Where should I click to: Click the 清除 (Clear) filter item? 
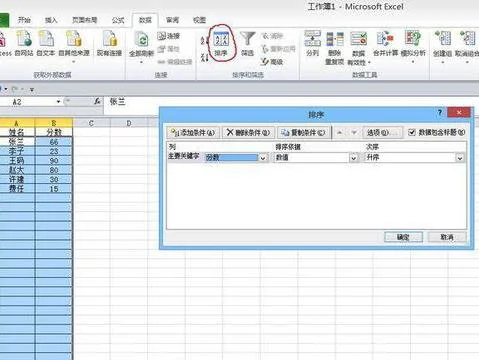pos(273,36)
